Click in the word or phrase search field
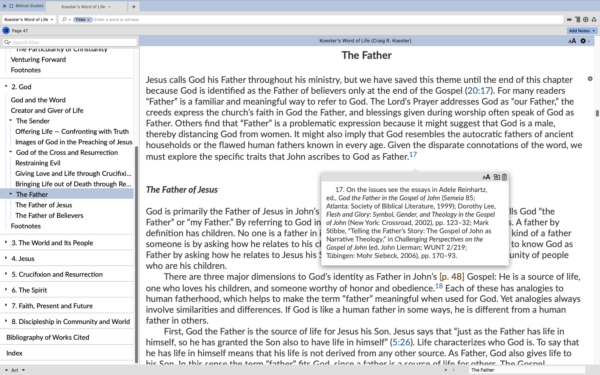Viewport: 600px width, 375px height. click(x=328, y=20)
